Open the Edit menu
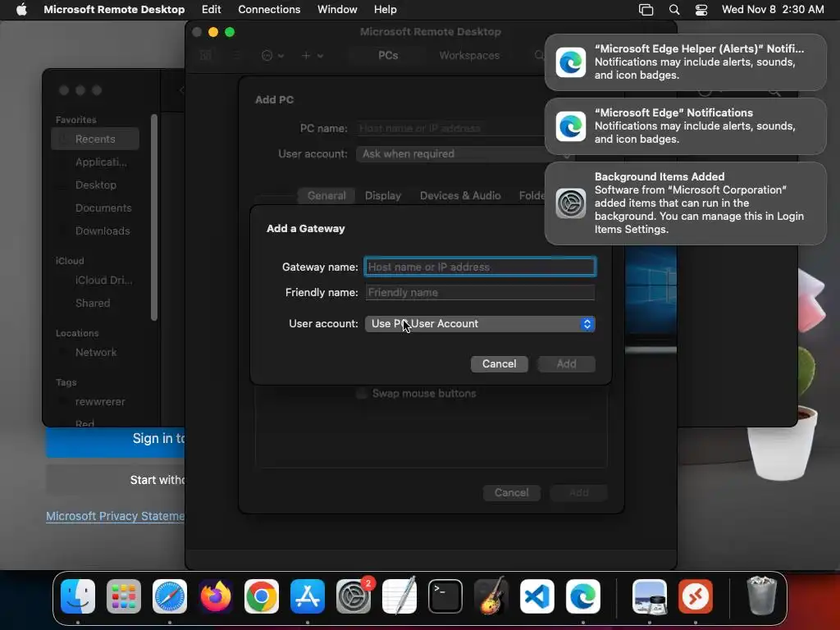 pyautogui.click(x=211, y=10)
